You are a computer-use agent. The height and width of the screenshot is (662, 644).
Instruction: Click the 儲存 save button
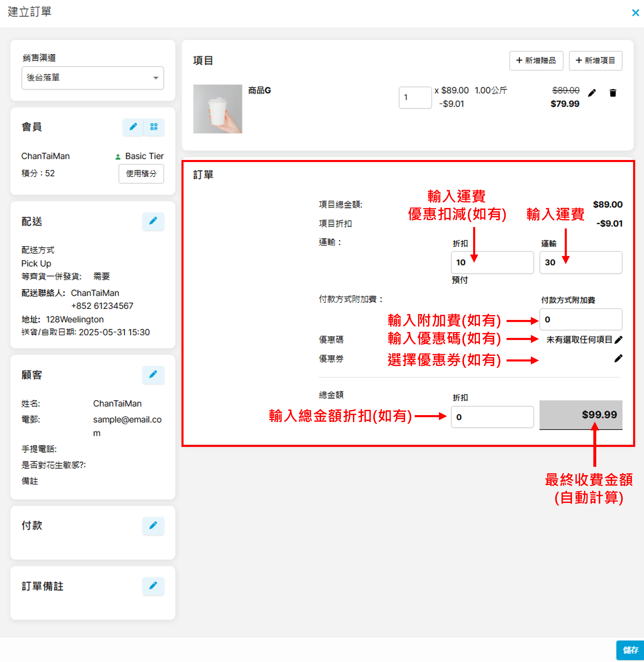point(630,650)
